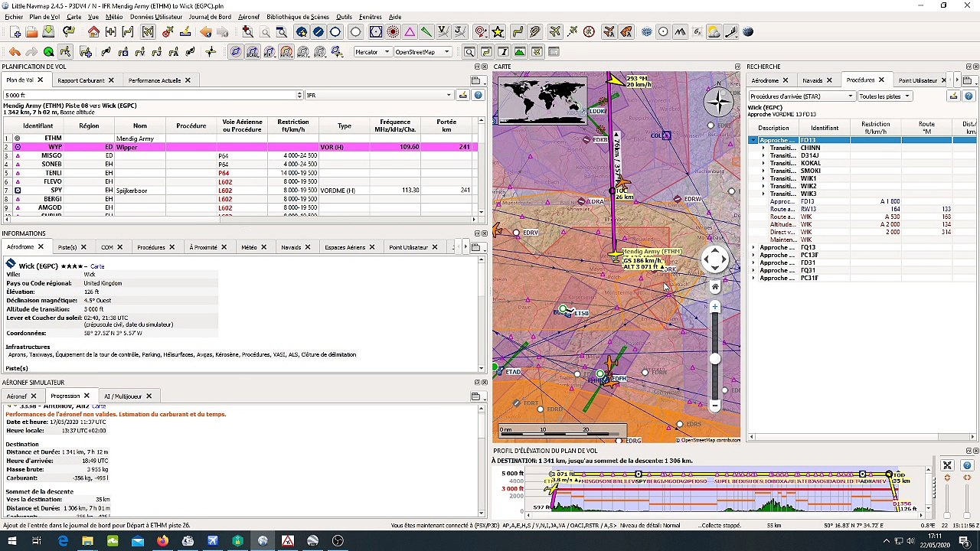Click the undo arrow icon

pos(15,52)
